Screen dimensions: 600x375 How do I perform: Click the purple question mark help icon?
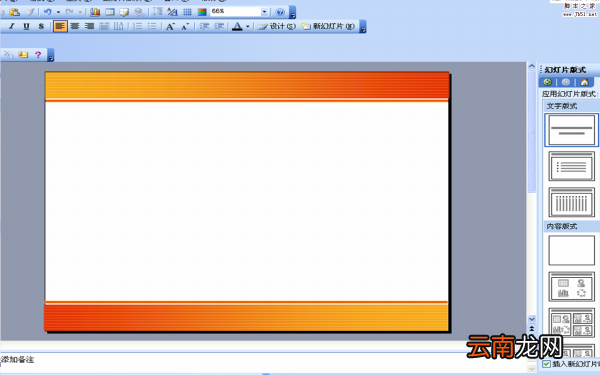click(x=38, y=55)
